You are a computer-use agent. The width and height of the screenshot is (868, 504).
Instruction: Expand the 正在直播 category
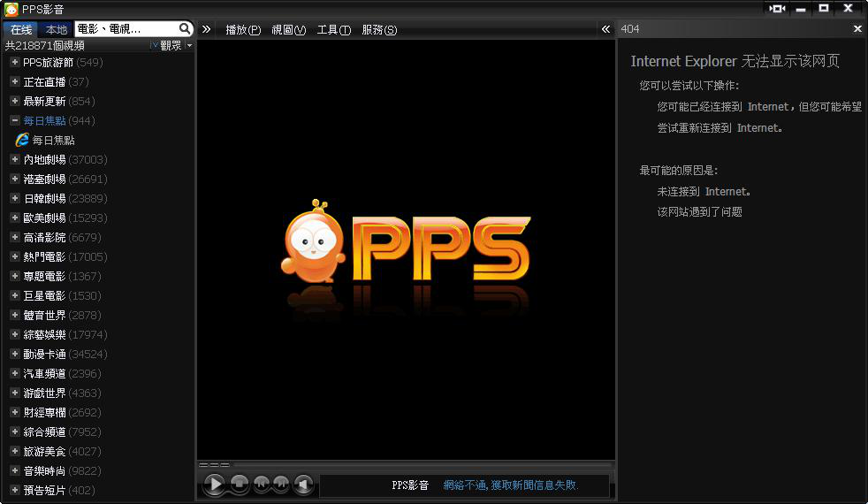[15, 81]
